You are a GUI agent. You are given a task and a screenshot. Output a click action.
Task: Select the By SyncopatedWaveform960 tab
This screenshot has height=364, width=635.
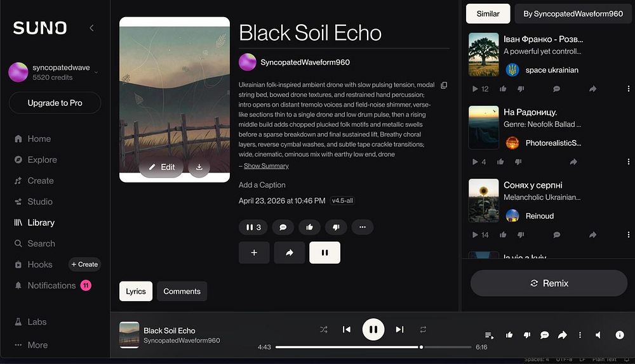(x=573, y=14)
